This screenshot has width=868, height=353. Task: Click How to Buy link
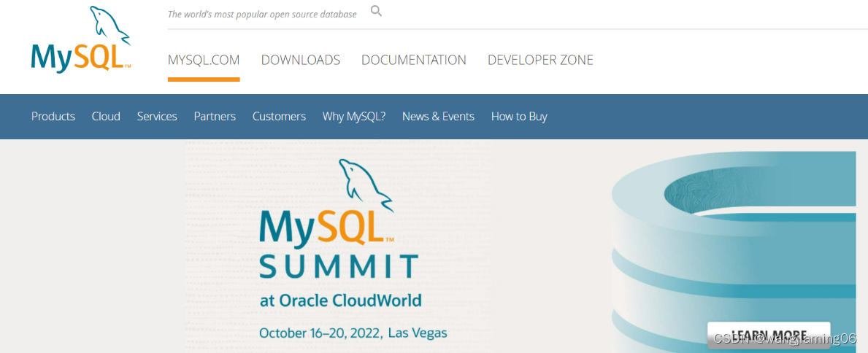point(519,116)
